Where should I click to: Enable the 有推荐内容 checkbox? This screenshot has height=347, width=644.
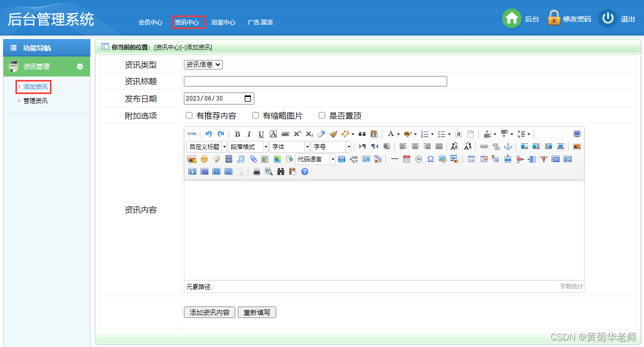tap(189, 115)
